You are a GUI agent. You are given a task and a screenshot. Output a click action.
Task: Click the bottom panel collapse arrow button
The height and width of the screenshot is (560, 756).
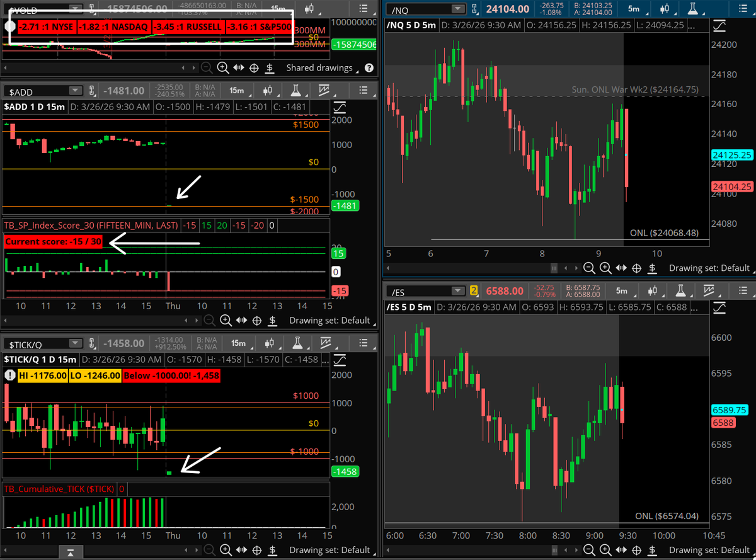(70, 553)
